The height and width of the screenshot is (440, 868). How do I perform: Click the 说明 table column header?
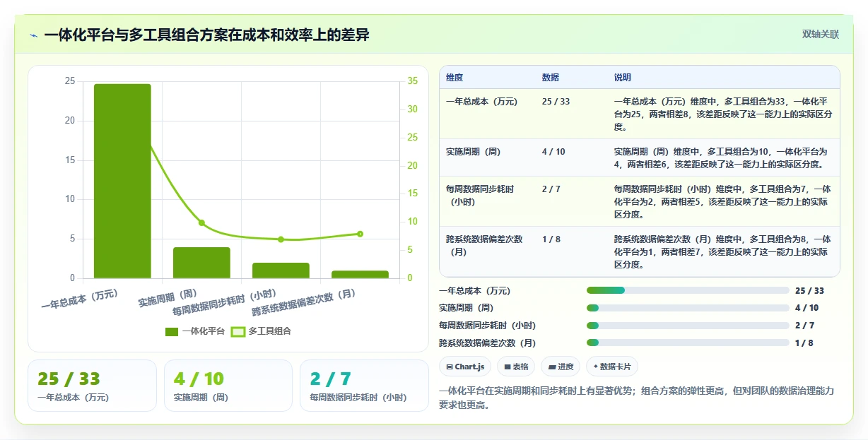(x=622, y=78)
